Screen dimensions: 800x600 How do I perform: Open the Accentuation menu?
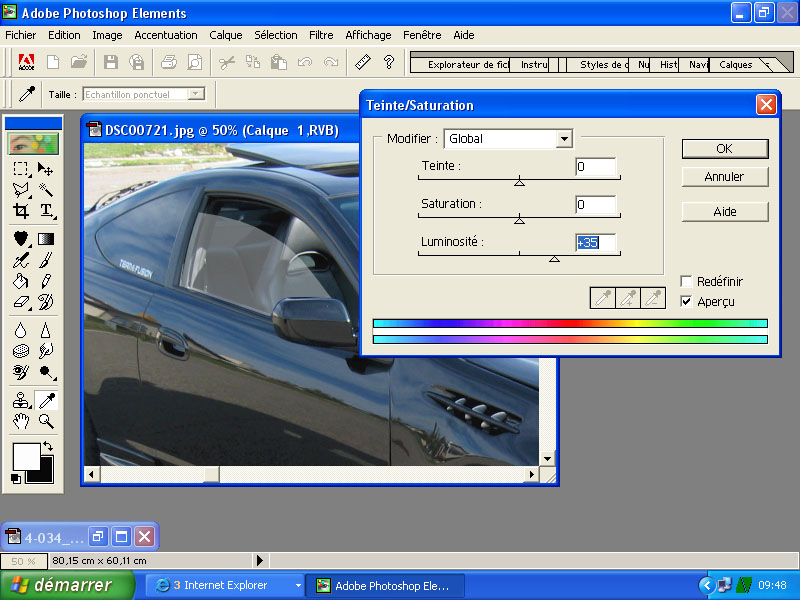166,35
